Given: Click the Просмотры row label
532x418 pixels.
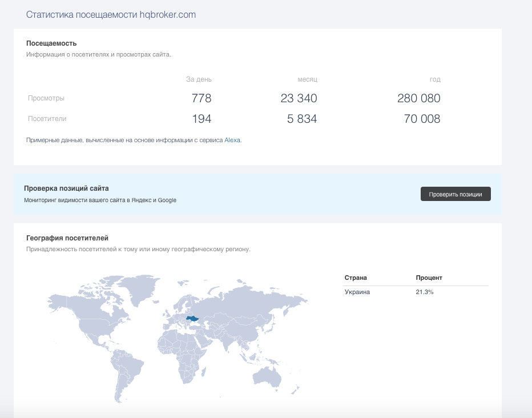Looking at the screenshot, I should (46, 98).
